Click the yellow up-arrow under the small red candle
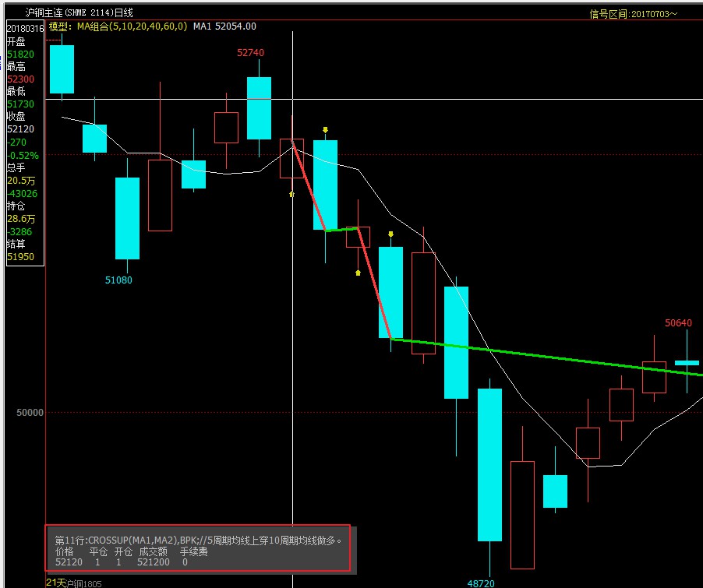 pos(358,273)
